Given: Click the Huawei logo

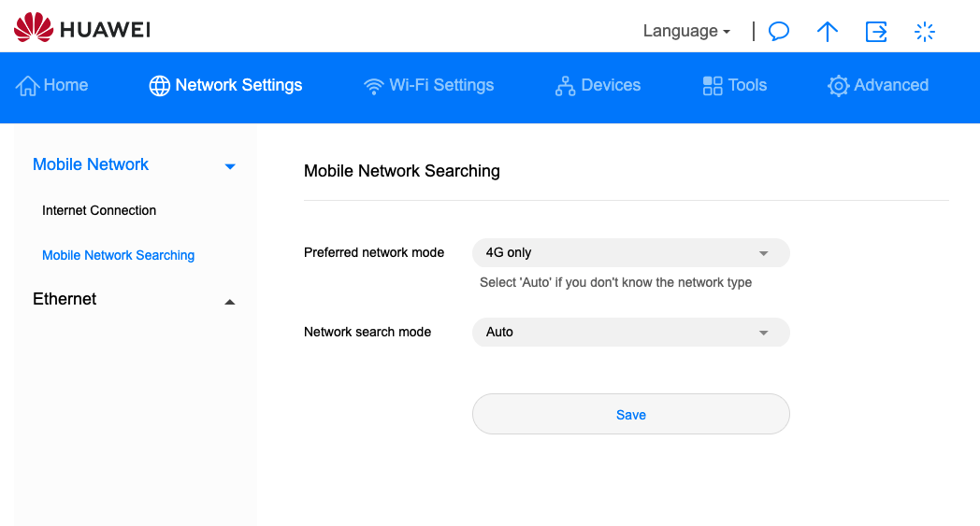Looking at the screenshot, I should pyautogui.click(x=82, y=29).
